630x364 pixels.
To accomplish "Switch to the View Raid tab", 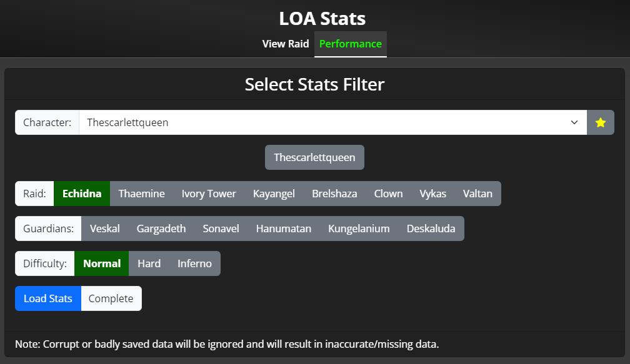I will click(285, 44).
